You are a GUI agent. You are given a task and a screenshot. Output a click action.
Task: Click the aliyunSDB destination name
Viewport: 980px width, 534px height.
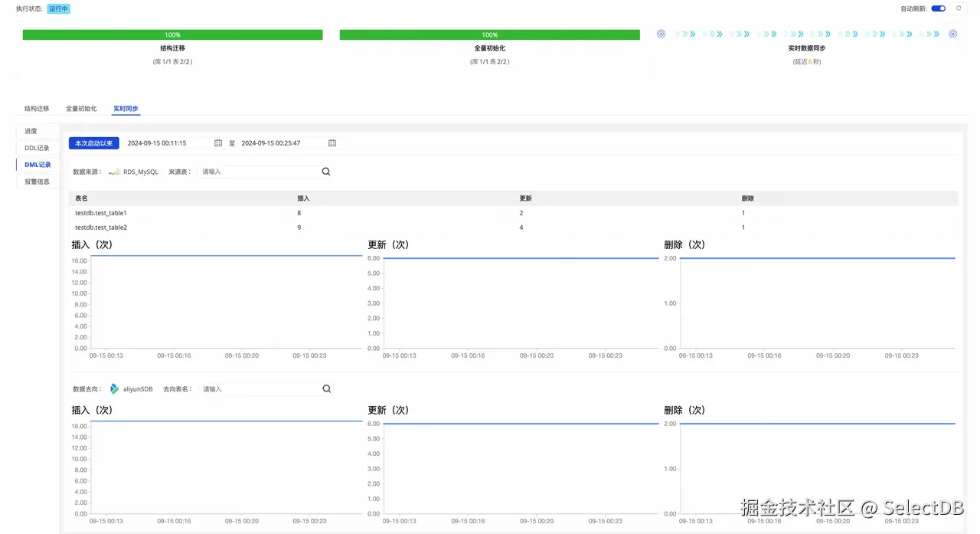[x=138, y=389]
